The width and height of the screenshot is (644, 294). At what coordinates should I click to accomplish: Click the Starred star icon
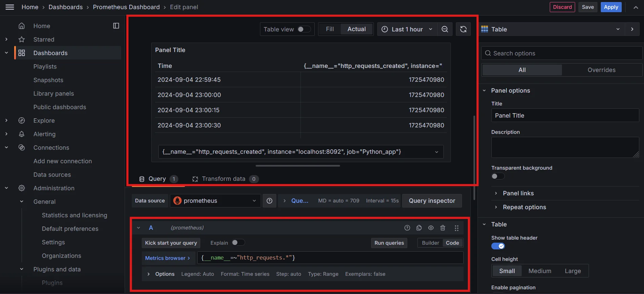(x=22, y=40)
